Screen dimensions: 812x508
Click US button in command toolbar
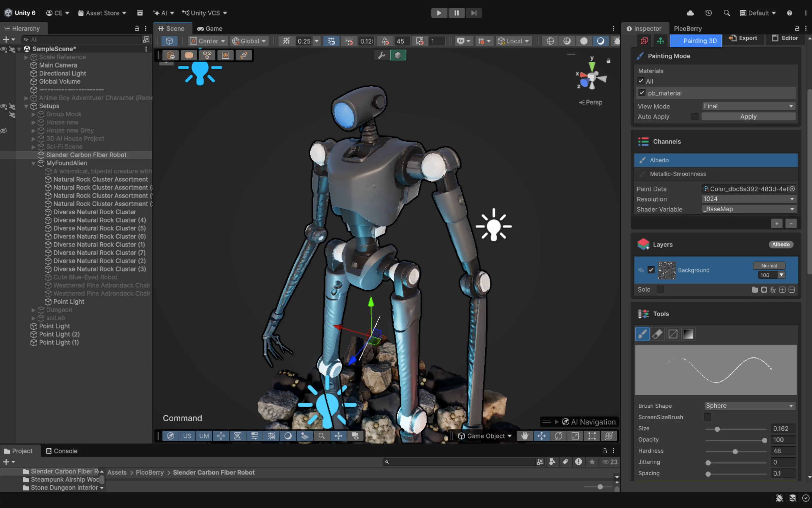pyautogui.click(x=187, y=436)
